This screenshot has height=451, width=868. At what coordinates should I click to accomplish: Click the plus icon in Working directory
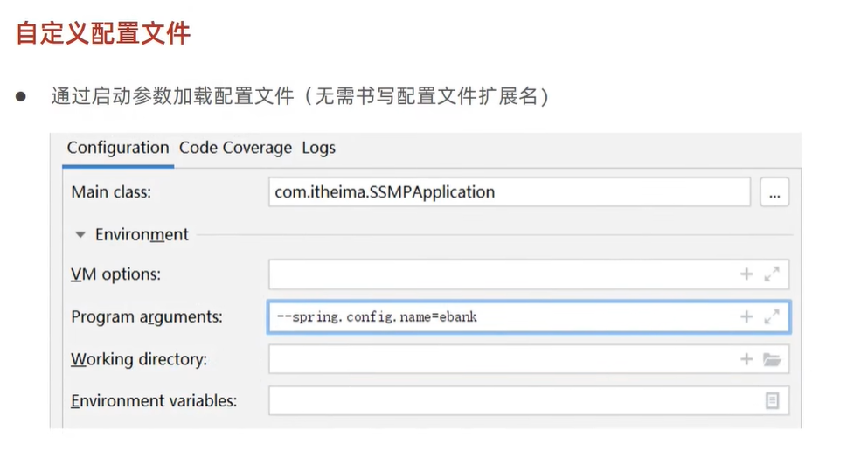coord(746,358)
